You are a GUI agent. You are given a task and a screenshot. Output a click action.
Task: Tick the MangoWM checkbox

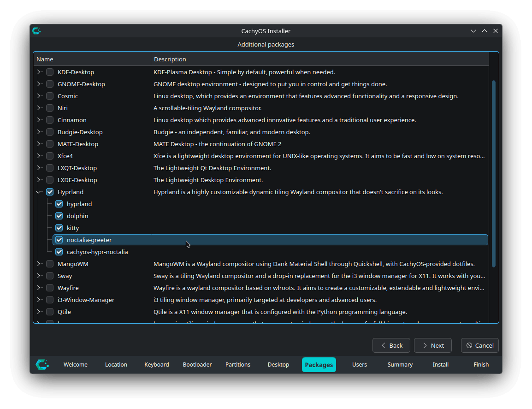(x=50, y=264)
